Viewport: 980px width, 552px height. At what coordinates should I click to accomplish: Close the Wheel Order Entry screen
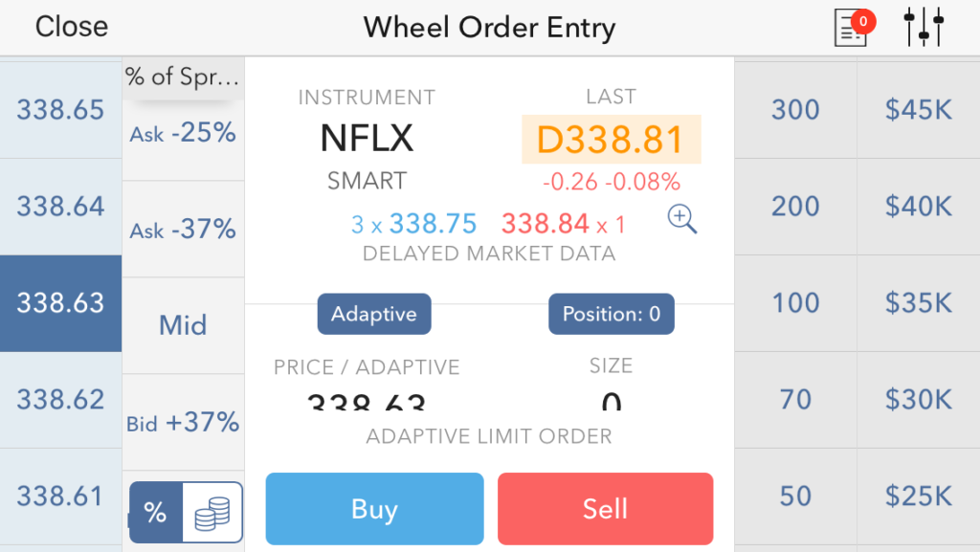click(x=71, y=27)
